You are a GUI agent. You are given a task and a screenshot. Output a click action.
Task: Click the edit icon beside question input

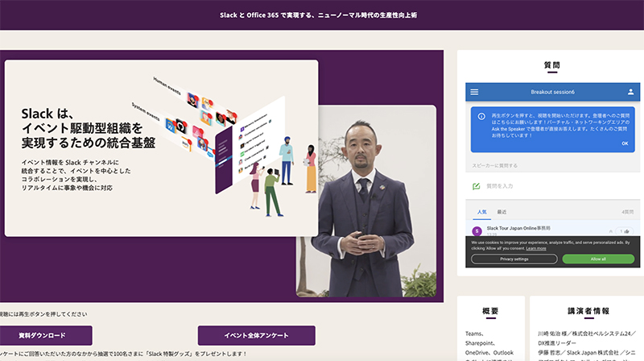(476, 186)
